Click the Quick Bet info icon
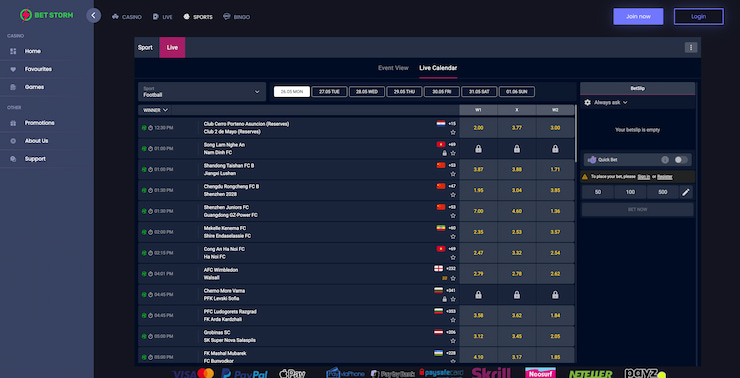This screenshot has height=378, width=740. (x=665, y=160)
